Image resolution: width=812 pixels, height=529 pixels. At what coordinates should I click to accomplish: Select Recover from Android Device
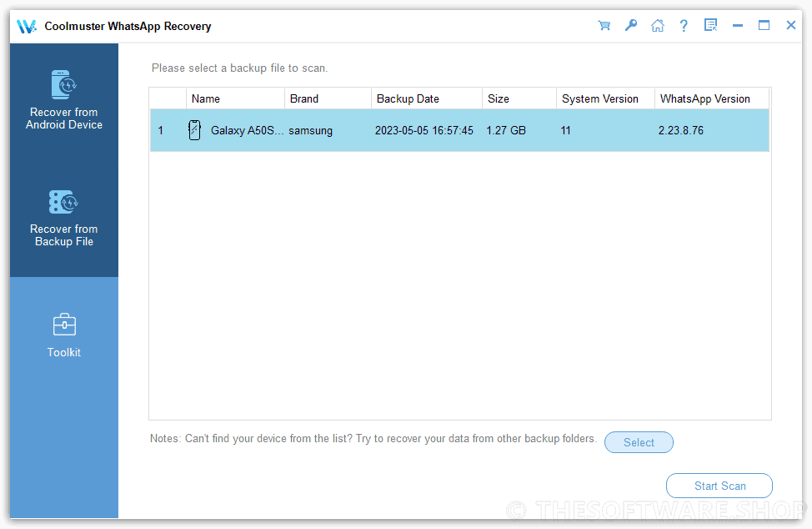(x=64, y=99)
